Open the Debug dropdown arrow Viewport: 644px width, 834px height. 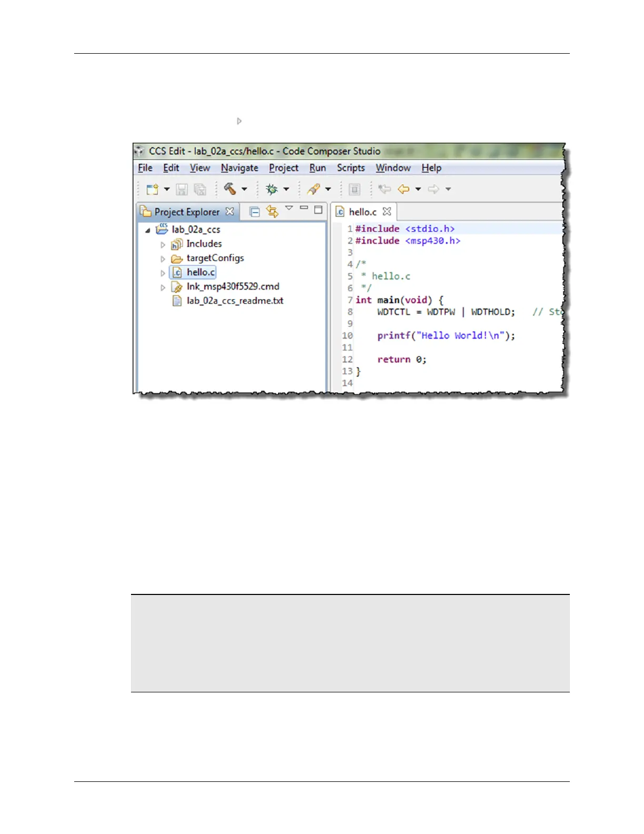[x=286, y=189]
